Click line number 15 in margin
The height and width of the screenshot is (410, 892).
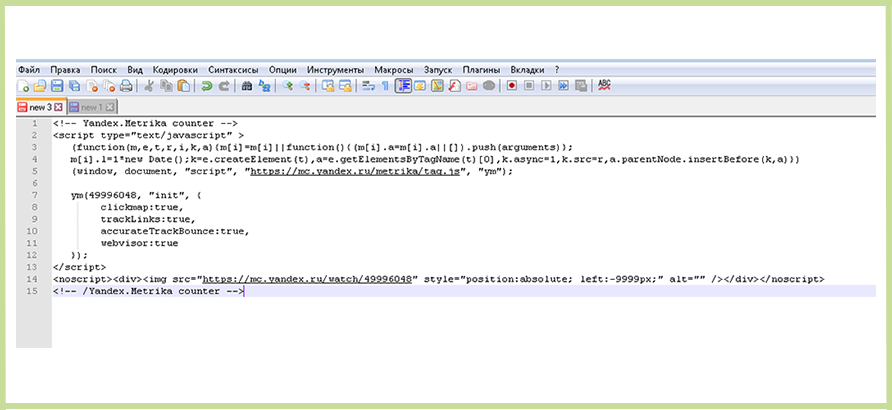(x=32, y=291)
